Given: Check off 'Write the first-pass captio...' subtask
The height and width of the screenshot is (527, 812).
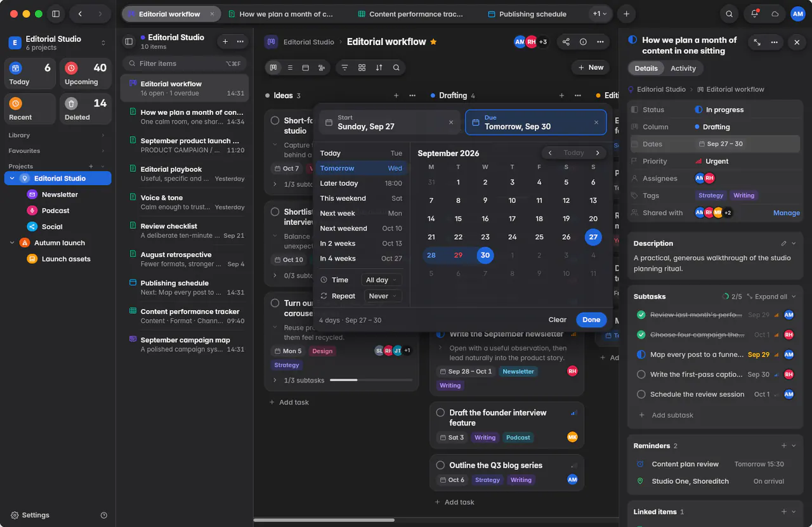Looking at the screenshot, I should click(x=641, y=375).
